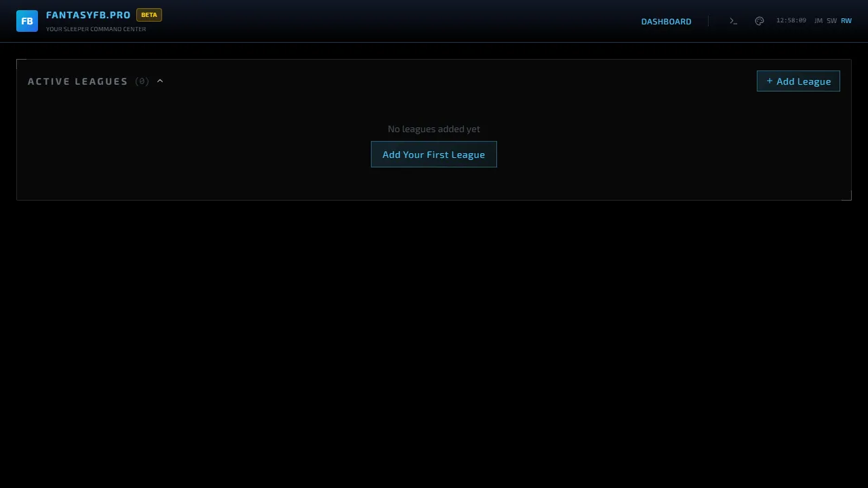Image resolution: width=868 pixels, height=488 pixels.
Task: Click the blue FB gradient square swatch
Action: pos(27,21)
